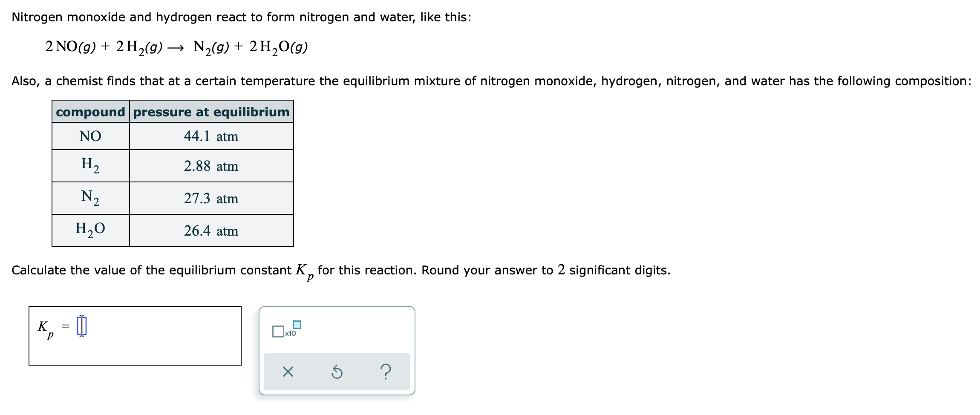Click the ? help icon

pos(385,372)
